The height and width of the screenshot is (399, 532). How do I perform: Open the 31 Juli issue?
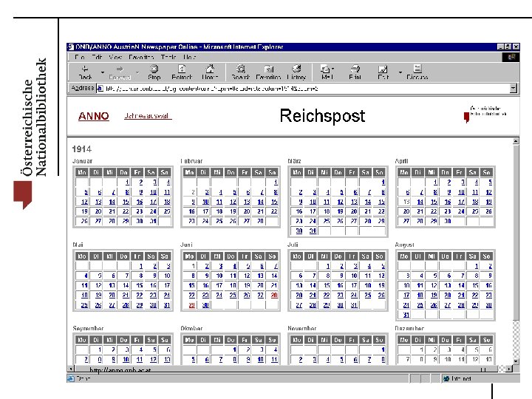coord(354,305)
